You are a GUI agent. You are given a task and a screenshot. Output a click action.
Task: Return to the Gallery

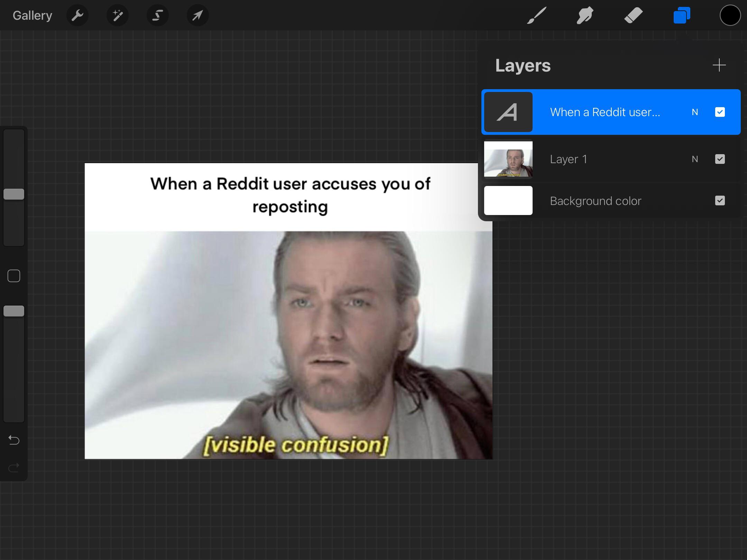(x=33, y=15)
